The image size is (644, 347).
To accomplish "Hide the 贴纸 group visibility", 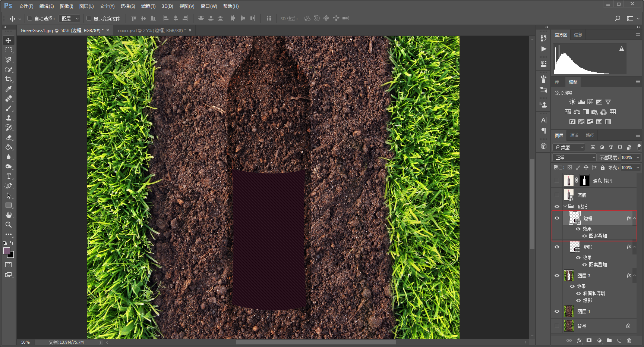I will [557, 207].
